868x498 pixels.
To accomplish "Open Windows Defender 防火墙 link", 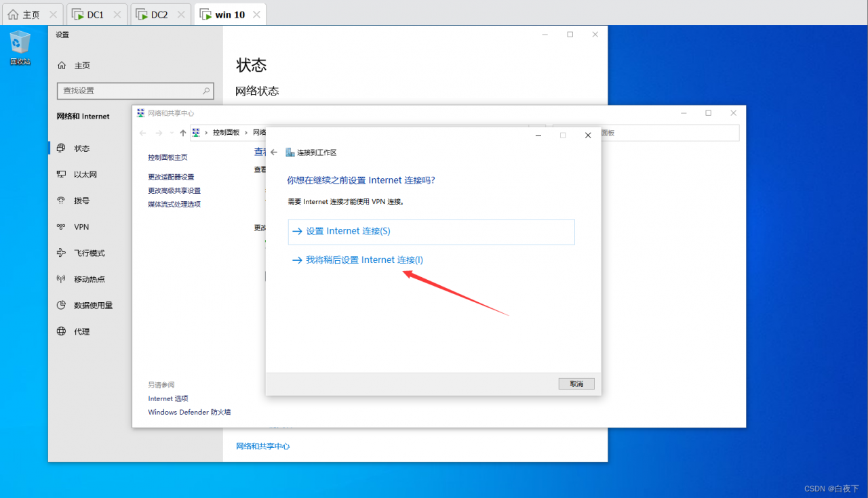I will point(189,412).
